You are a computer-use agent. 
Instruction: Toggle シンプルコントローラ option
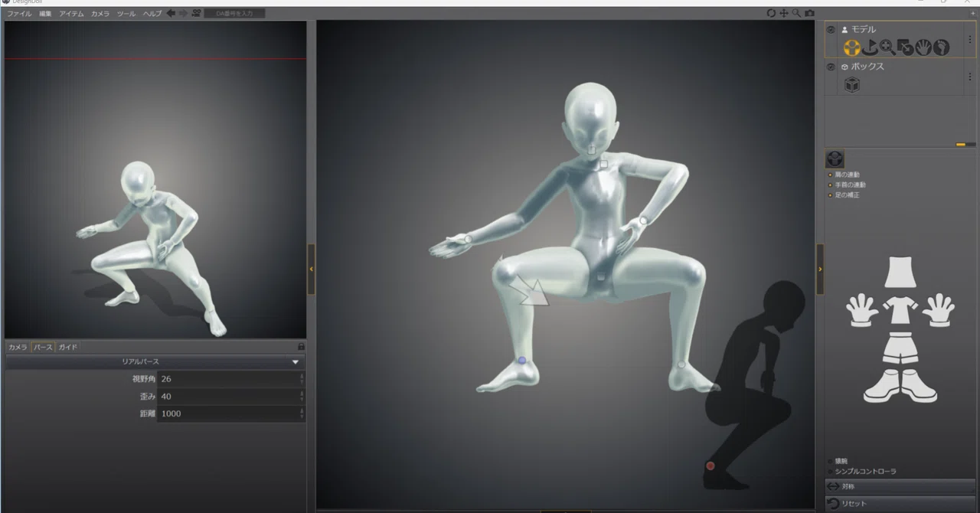830,472
